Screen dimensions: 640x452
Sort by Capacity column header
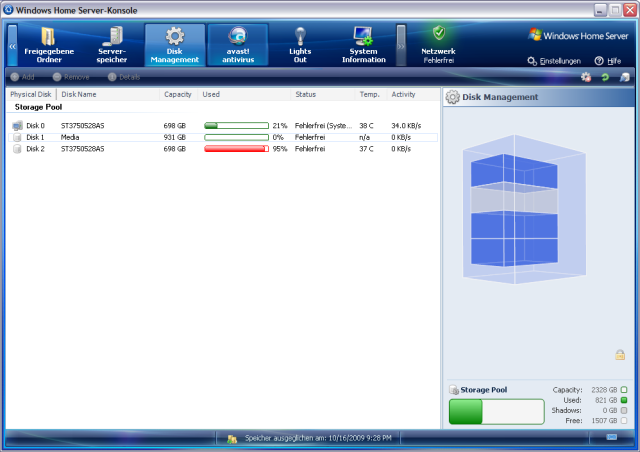[178, 95]
